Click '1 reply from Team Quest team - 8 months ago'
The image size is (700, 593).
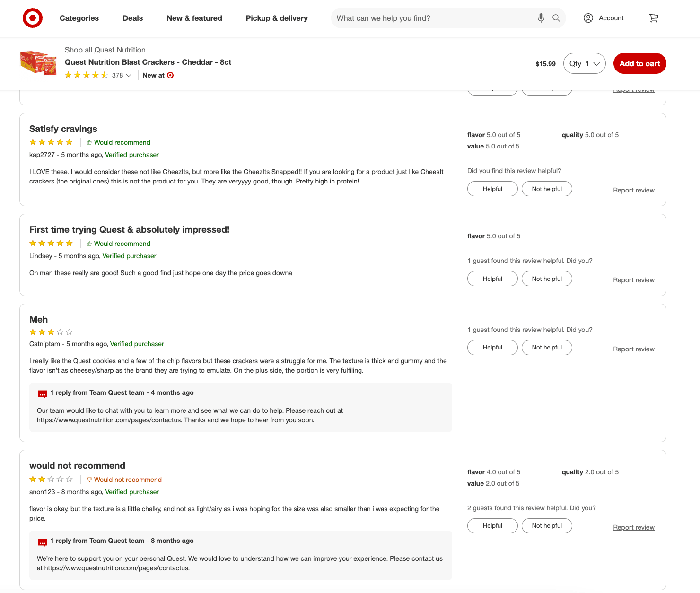pyautogui.click(x=122, y=541)
